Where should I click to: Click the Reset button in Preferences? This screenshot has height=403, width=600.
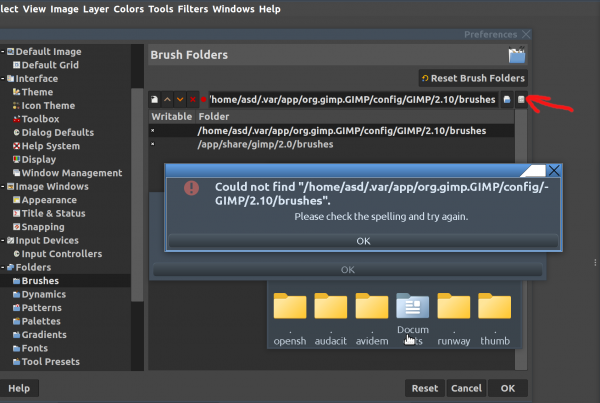click(x=425, y=388)
